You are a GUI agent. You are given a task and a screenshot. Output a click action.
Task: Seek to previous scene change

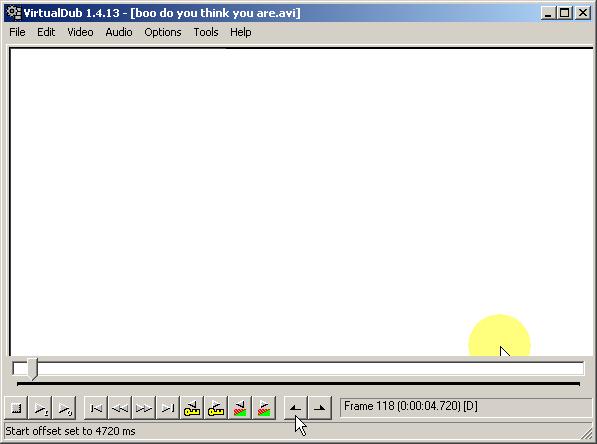[x=240, y=408]
